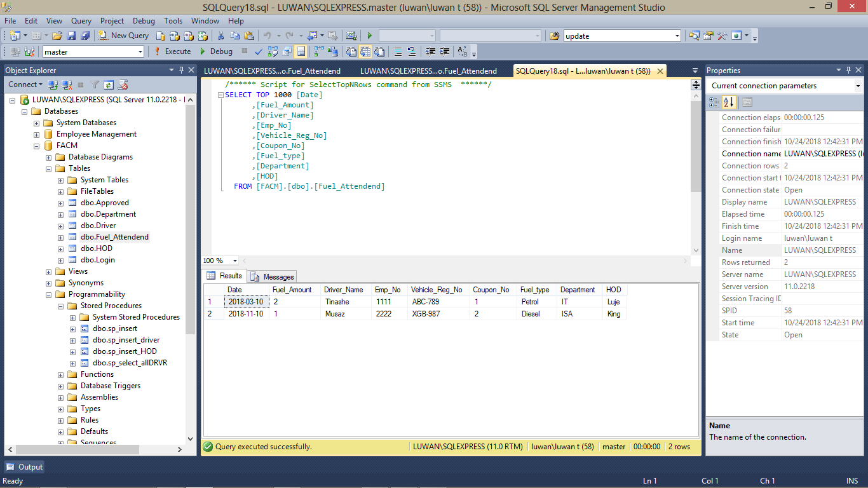The image size is (868, 488).
Task: Refresh the Object Explorer tree
Action: coord(109,85)
